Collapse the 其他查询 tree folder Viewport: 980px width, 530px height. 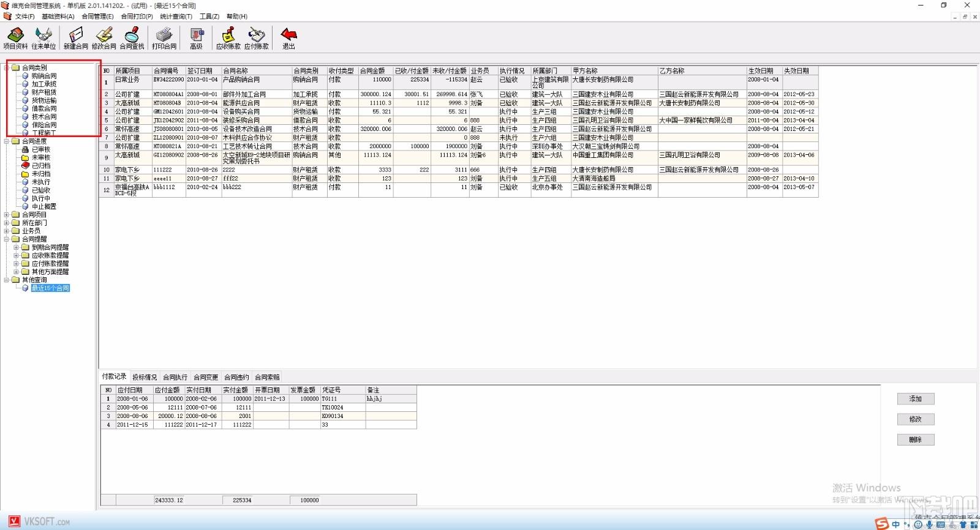click(7, 280)
